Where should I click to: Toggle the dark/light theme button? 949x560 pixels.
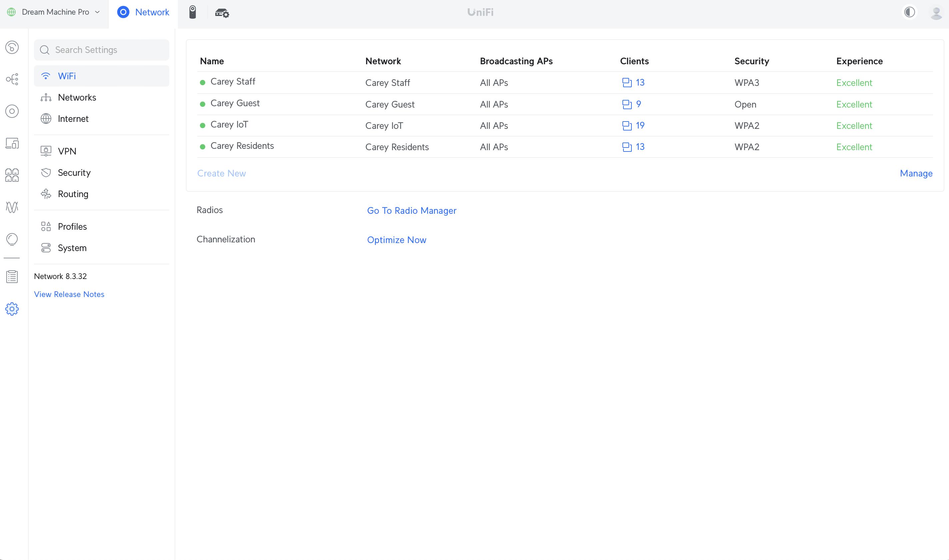pos(909,12)
